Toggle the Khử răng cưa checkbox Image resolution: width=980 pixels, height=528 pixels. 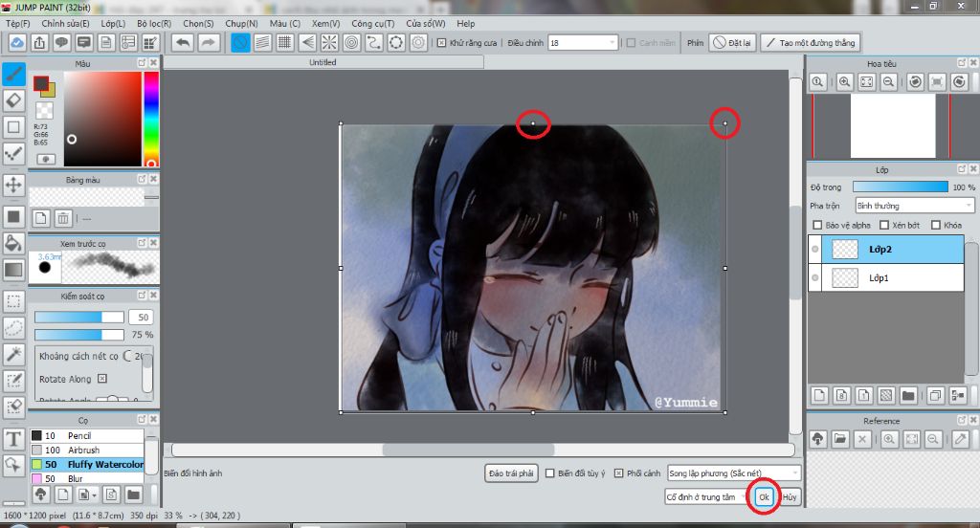442,43
